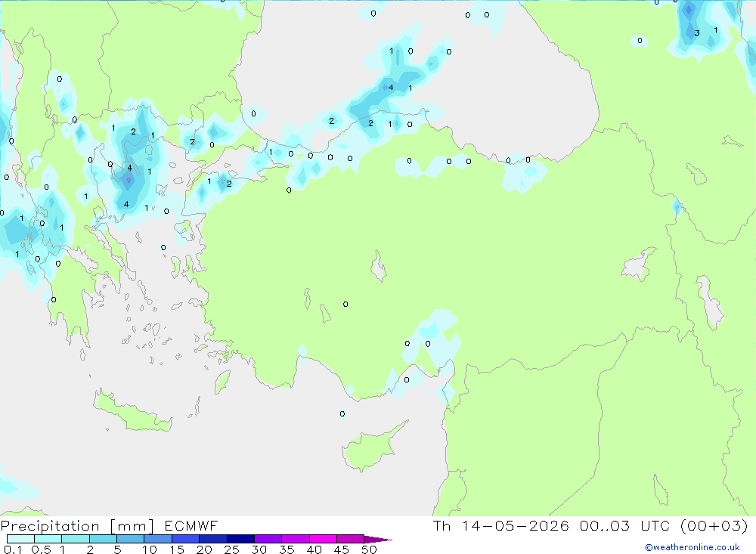Pick the 45–50 mm legend color swatch

tap(351, 539)
